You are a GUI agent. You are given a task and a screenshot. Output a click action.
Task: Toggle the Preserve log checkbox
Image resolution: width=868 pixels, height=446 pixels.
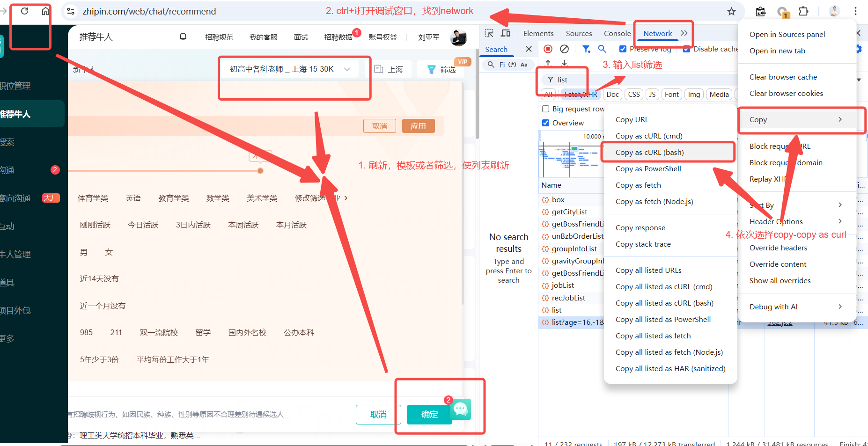[x=623, y=49]
